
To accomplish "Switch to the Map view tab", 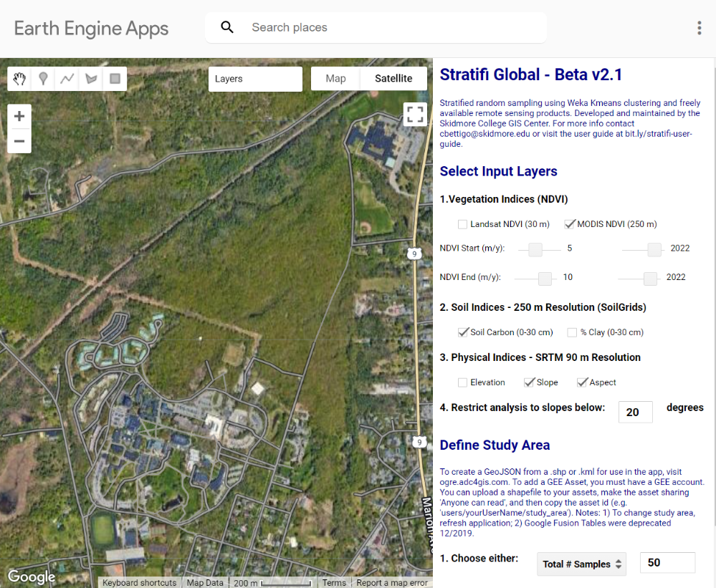I will (335, 79).
